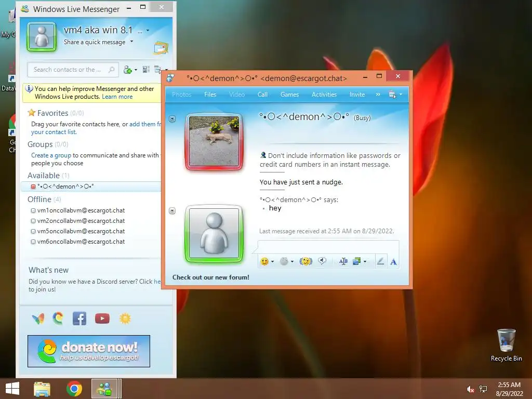Click in the chat message input box

point(328,248)
